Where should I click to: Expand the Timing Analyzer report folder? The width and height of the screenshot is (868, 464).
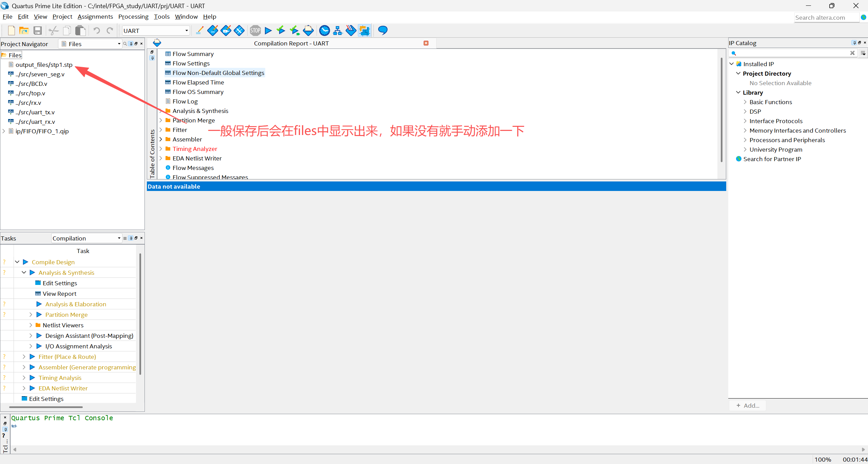tap(161, 149)
